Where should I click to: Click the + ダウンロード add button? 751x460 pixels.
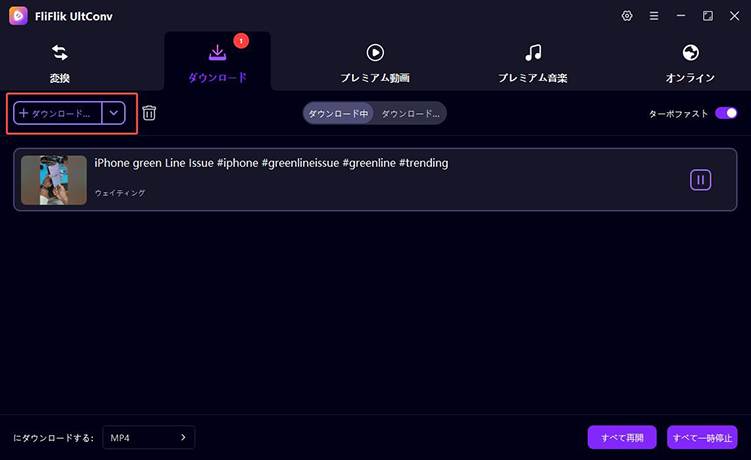coord(57,113)
